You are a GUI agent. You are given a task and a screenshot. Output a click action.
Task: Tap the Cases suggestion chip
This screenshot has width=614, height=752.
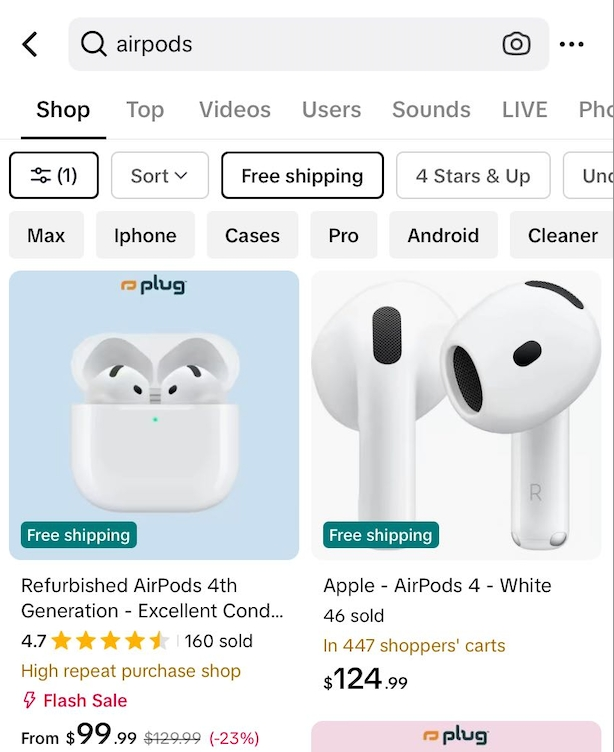(252, 236)
